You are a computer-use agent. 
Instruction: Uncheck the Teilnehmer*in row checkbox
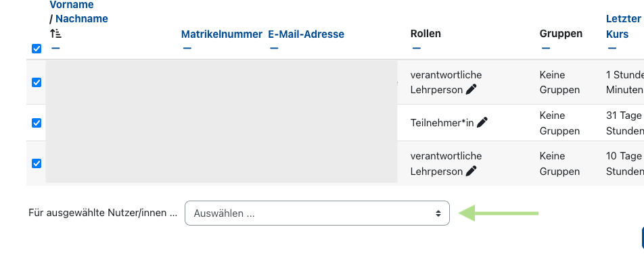[x=37, y=123]
